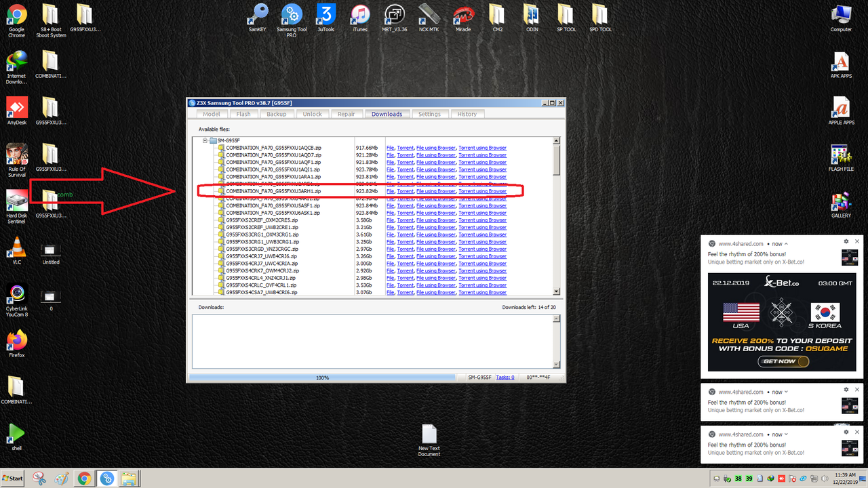Launch AnyDesk from the desktop
Image resolution: width=868 pixels, height=488 pixels.
click(16, 111)
